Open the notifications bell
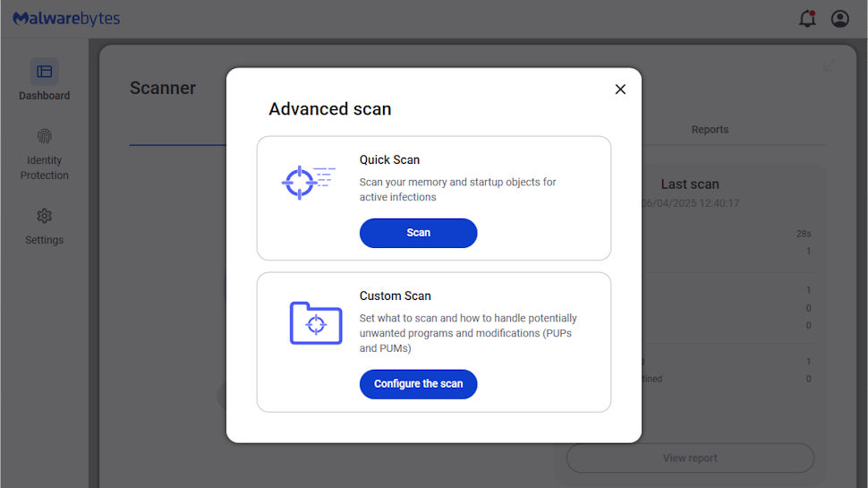Image resolution: width=868 pixels, height=488 pixels. 807,19
